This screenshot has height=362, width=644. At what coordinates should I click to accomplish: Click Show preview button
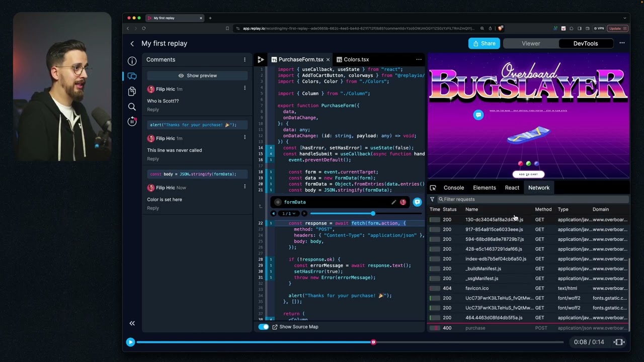[197, 75]
